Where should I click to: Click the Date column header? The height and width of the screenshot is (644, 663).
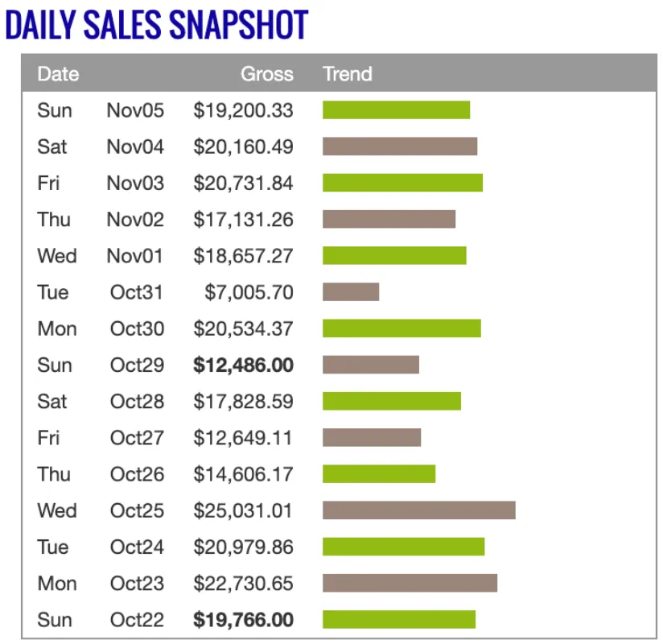(58, 74)
